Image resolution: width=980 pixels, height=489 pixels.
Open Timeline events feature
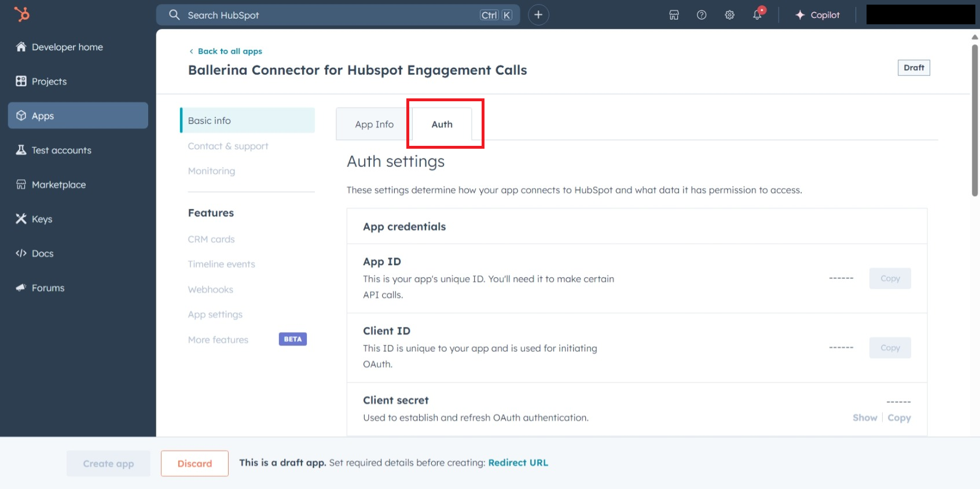coord(221,264)
